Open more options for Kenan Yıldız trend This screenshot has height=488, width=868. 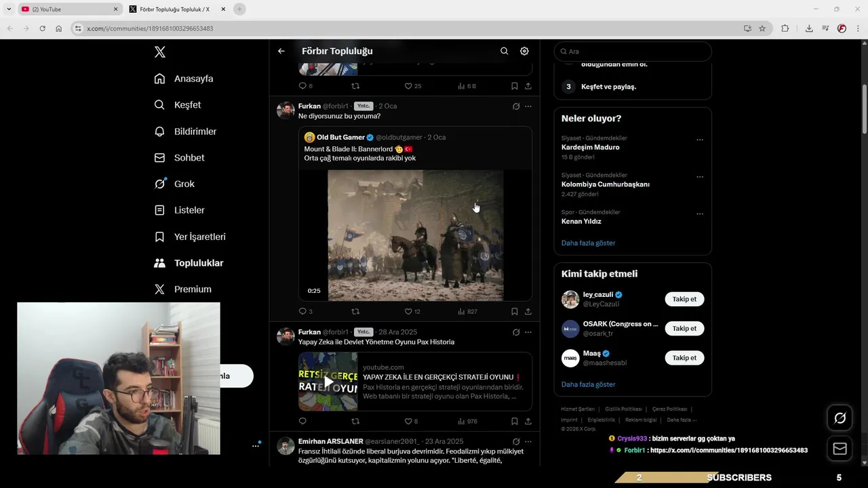click(700, 214)
